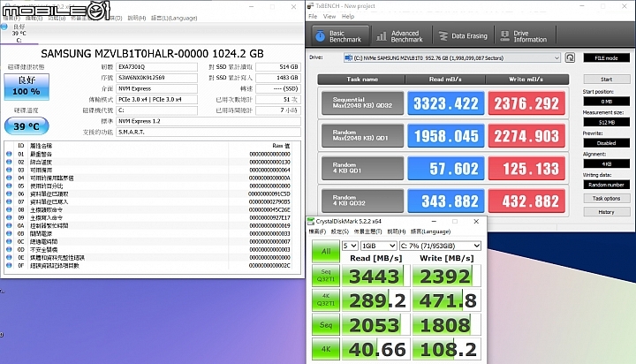The height and width of the screenshot is (364, 636).
Task: Open the Help menu in TxBENCH
Action: tap(348, 16)
